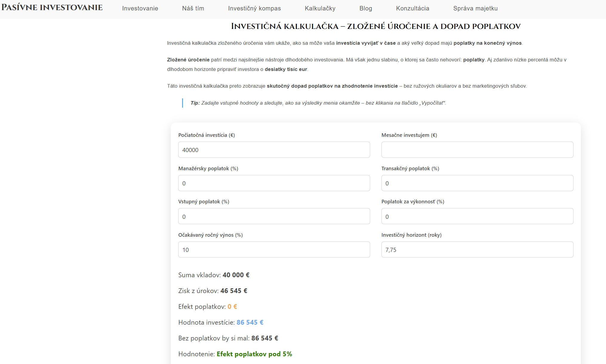Navigate to the Blog section
This screenshot has width=606, height=364.
366,8
